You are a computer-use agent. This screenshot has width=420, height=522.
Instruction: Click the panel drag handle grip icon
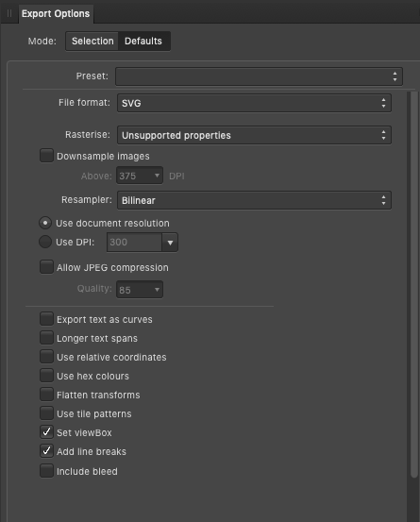[9, 13]
